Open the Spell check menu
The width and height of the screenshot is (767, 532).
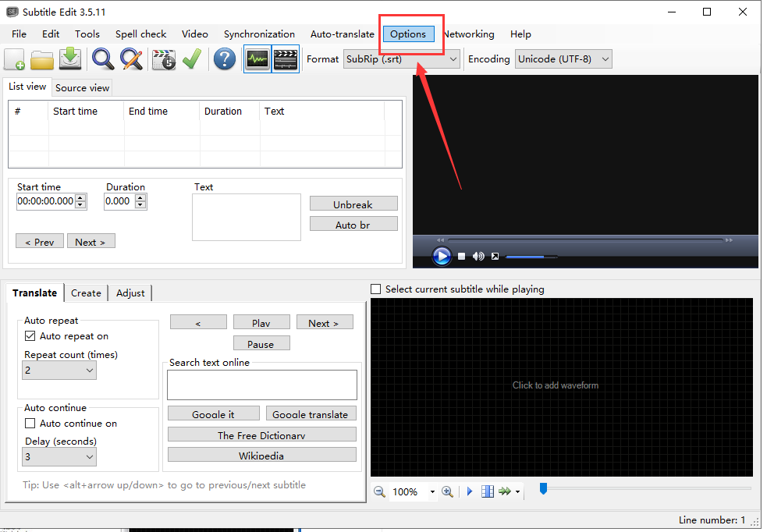[141, 34]
